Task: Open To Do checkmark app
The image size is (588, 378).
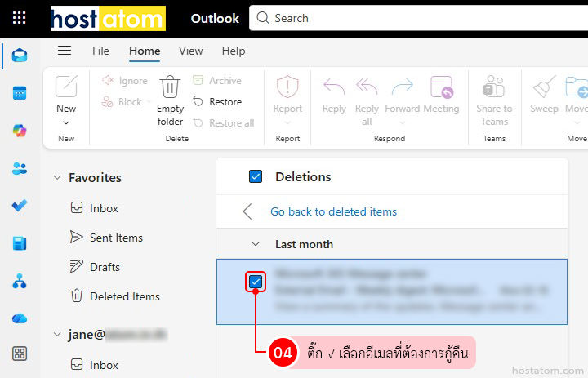Action: point(20,206)
